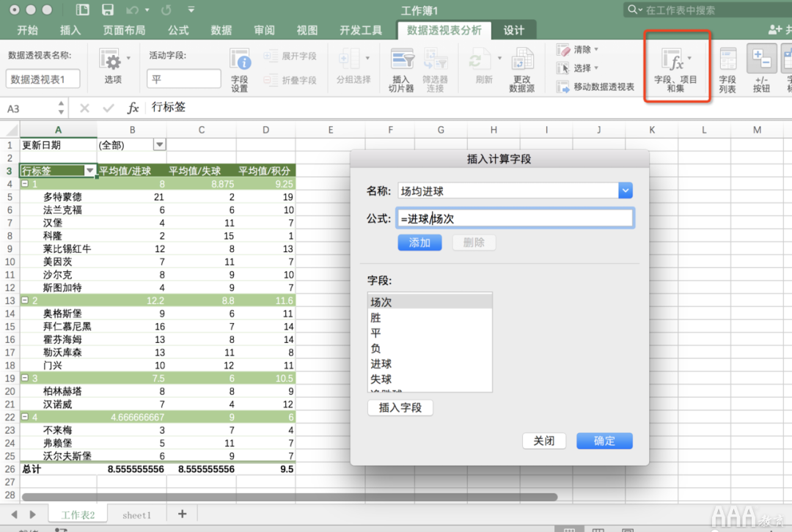The width and height of the screenshot is (792, 532).
Task: Collapse group 3 in pivot table
Action: (x=24, y=378)
